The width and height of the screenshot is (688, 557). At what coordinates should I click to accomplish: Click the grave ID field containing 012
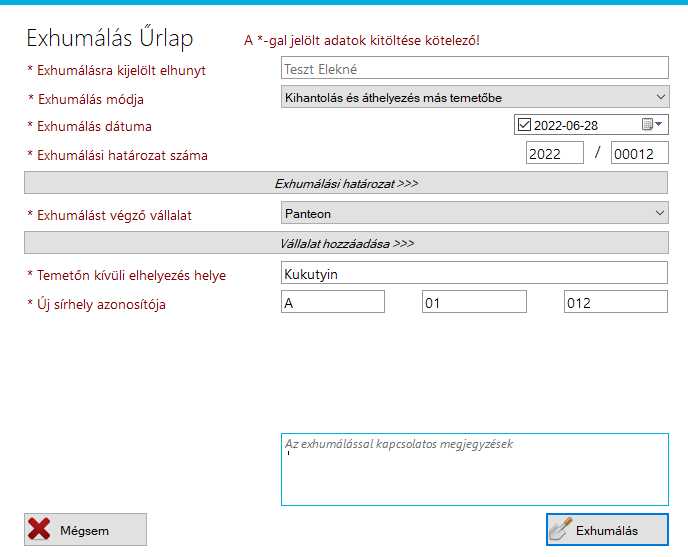coord(615,302)
